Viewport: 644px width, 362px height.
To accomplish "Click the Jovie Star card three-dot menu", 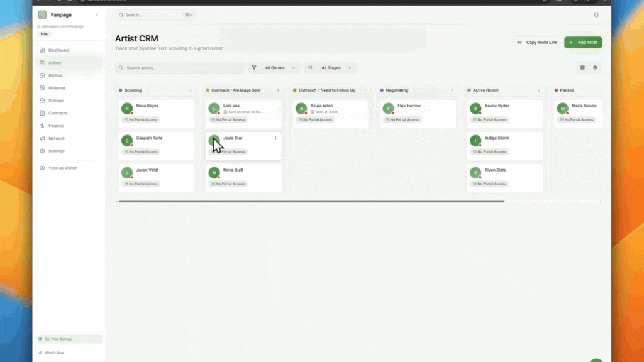I will pyautogui.click(x=275, y=138).
